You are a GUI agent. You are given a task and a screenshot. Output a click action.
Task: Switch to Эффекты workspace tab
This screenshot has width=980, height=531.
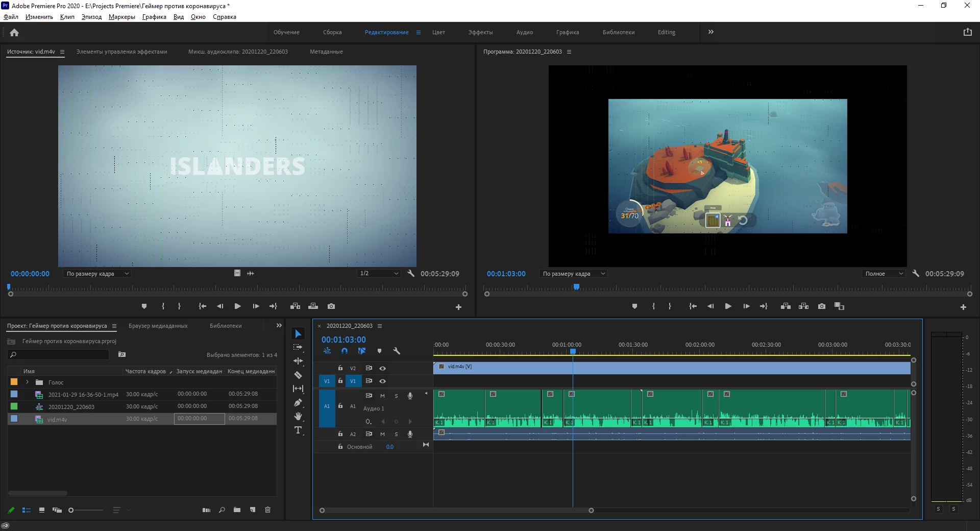coord(481,32)
